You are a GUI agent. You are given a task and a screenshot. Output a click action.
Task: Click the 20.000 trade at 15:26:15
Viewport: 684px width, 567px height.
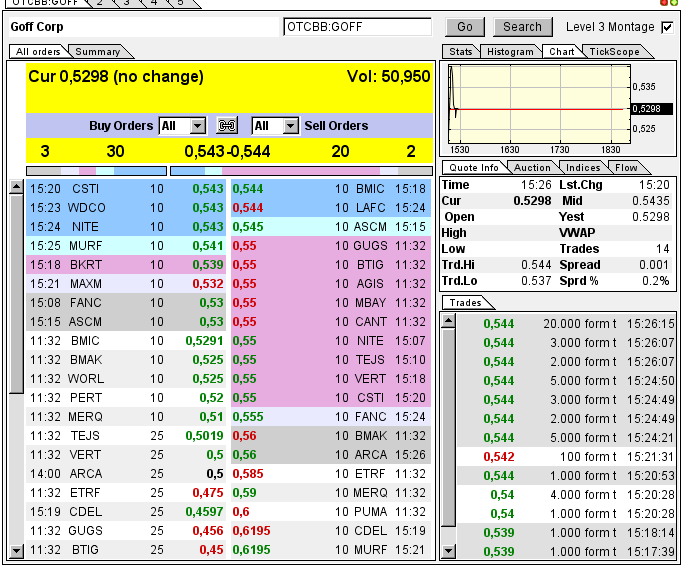(566, 324)
